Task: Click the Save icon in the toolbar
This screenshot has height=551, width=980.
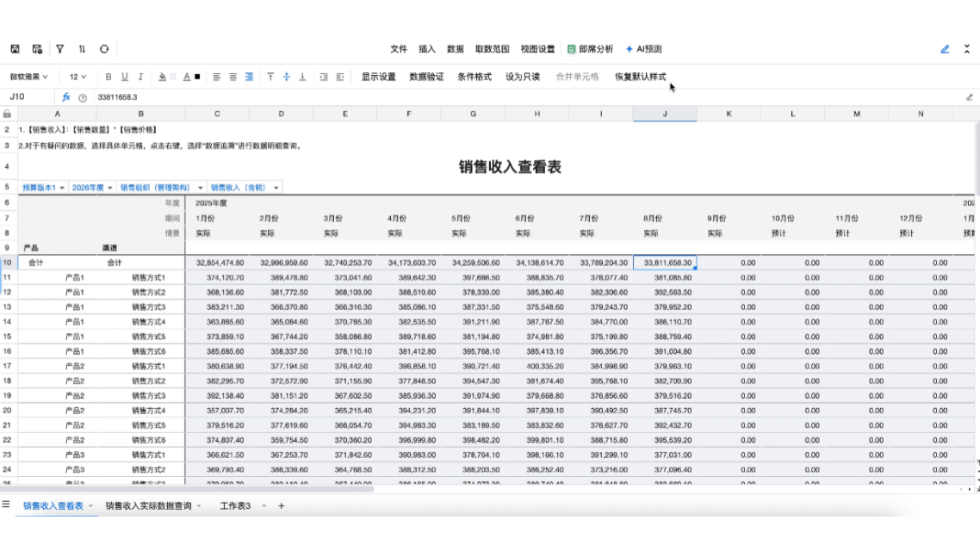Action: click(15, 49)
